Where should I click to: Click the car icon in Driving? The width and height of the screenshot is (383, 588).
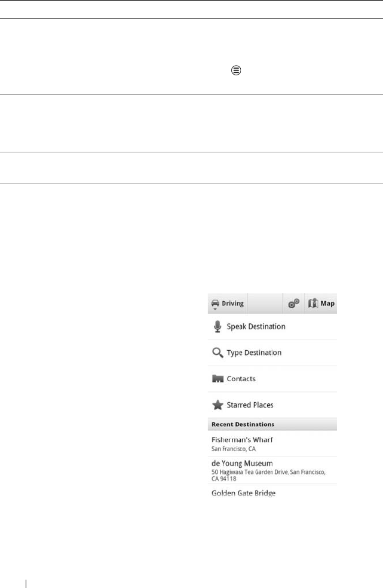[215, 304]
